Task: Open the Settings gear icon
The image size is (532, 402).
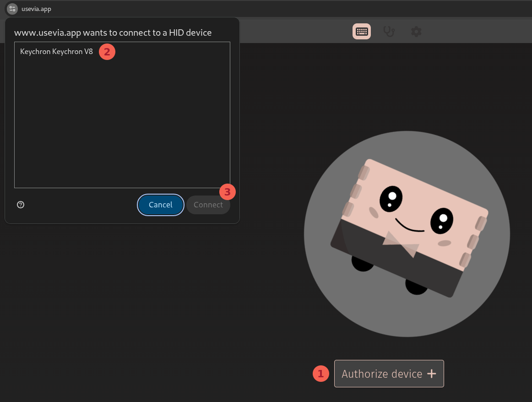Action: pos(416,31)
